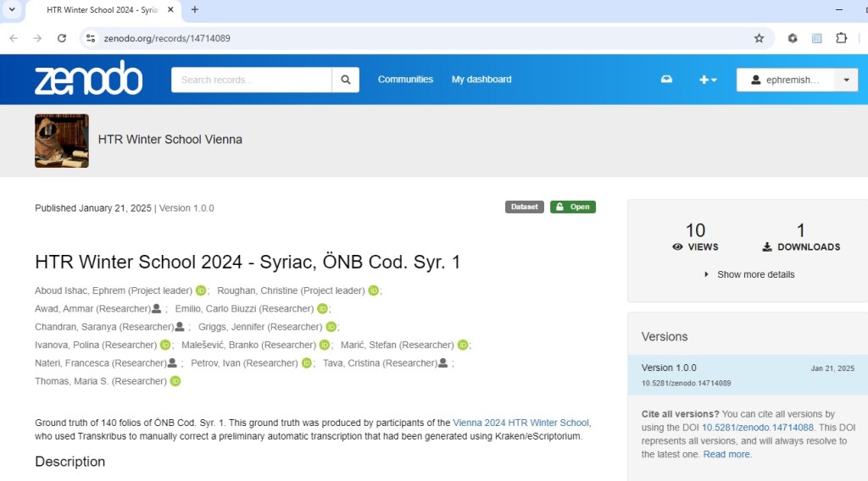Go to My dashboard
The image size is (868, 481).
click(481, 80)
